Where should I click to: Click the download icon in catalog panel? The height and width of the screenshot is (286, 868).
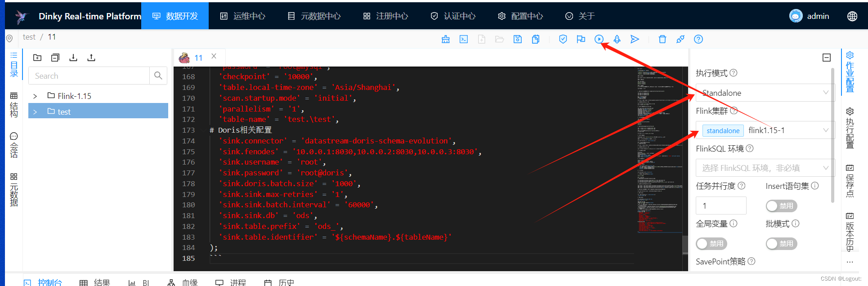pos(73,58)
